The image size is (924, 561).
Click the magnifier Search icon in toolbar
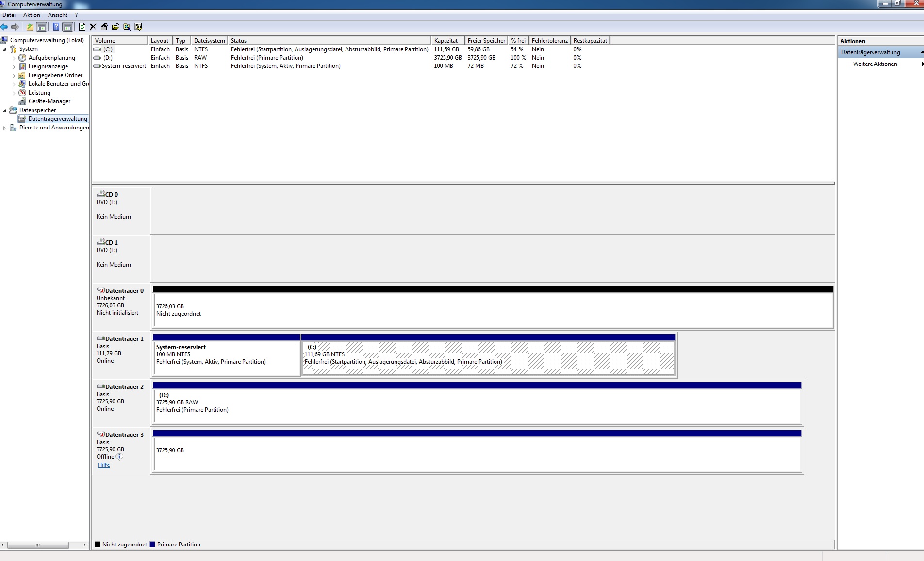click(x=127, y=27)
